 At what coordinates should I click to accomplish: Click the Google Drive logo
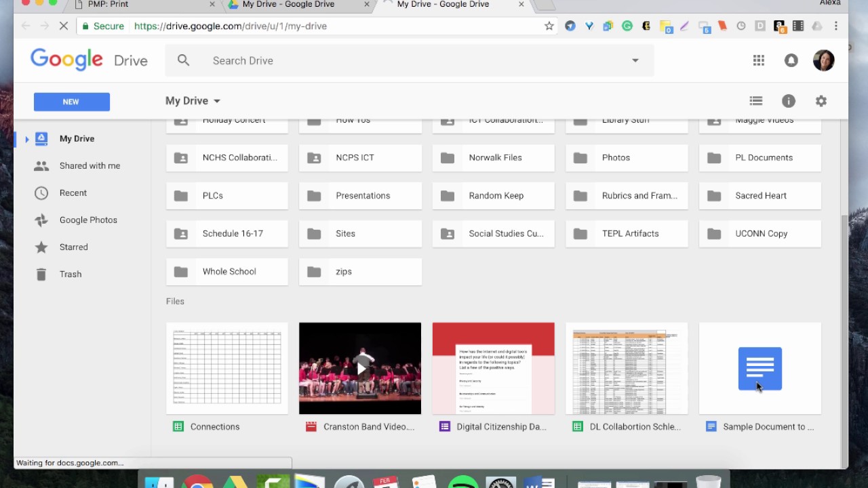coord(89,60)
